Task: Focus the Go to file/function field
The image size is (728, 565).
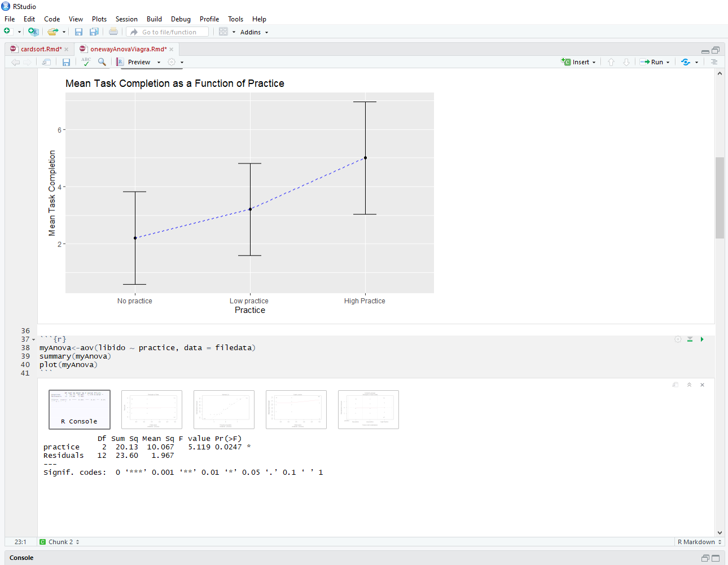Action: pyautogui.click(x=168, y=32)
